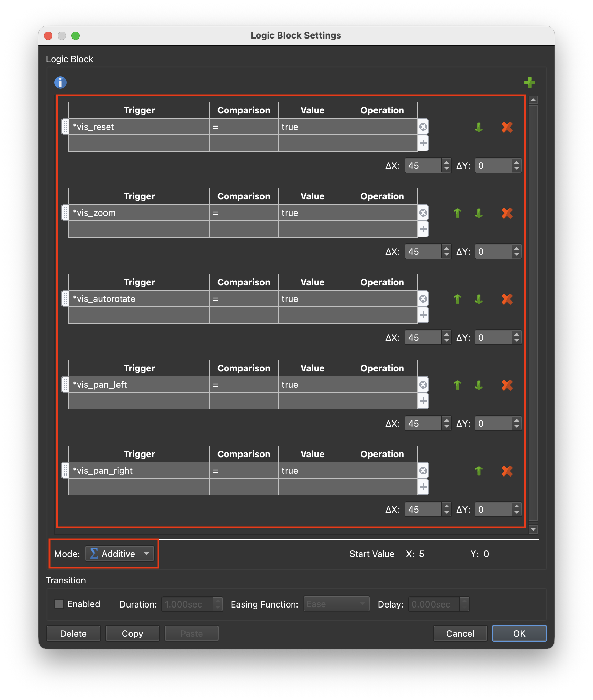This screenshot has height=700, width=593.
Task: Select the *vis_zoom trigger cell
Action: 139,212
